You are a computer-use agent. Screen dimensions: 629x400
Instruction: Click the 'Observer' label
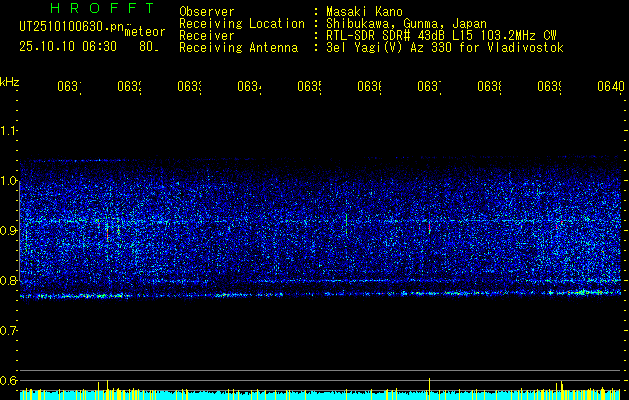click(207, 11)
